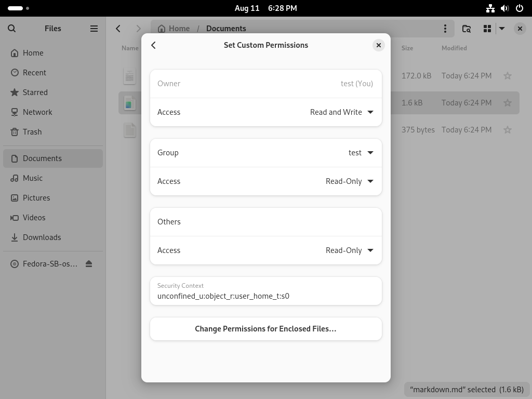The image size is (532, 399).
Task: Click Change Permissions for Enclosed Files button
Action: pyautogui.click(x=265, y=329)
